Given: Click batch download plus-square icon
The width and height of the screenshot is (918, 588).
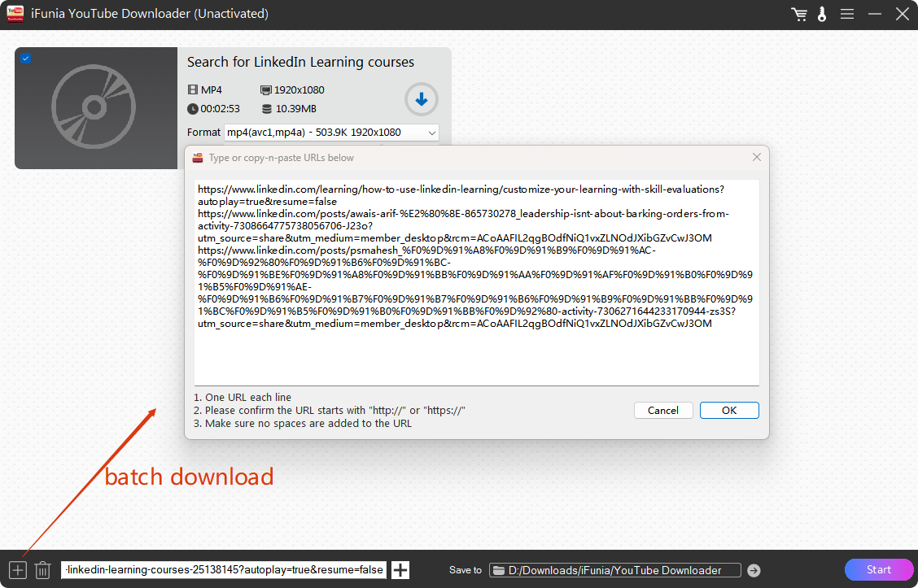Looking at the screenshot, I should [18, 570].
